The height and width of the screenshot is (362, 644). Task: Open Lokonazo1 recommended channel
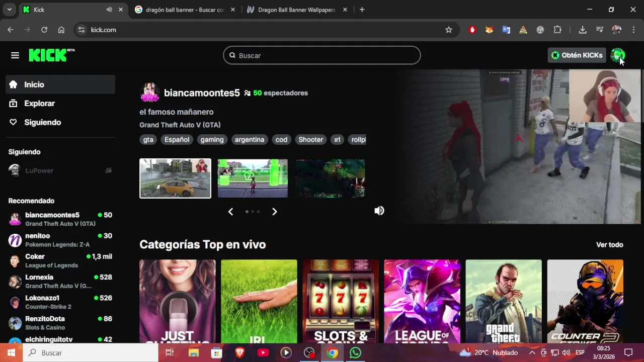point(60,302)
